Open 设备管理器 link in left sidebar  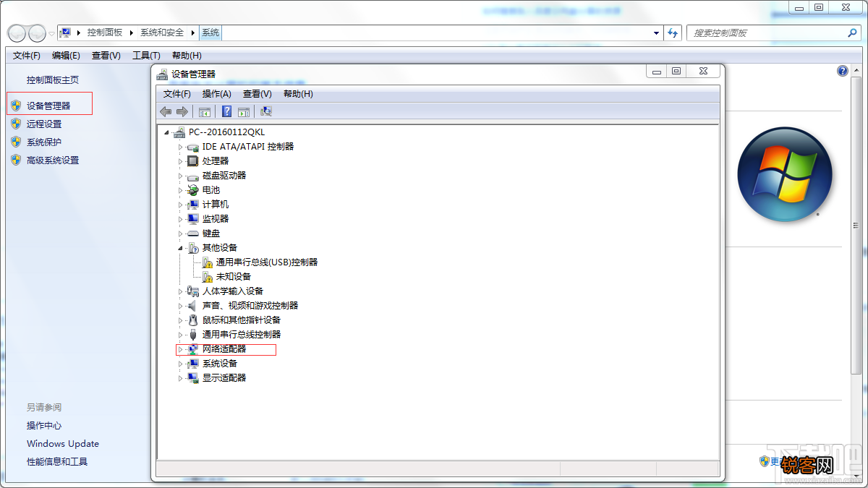48,106
